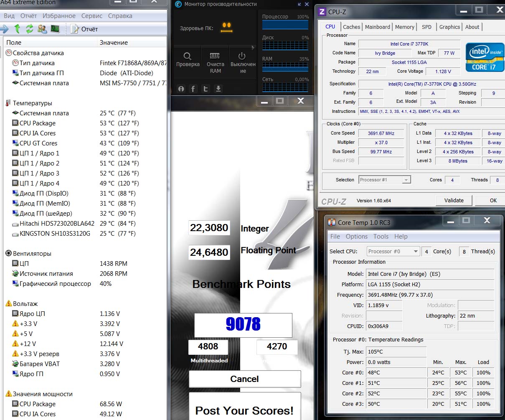Click the Очистка RAM button
505x420 pixels.
coord(216,63)
